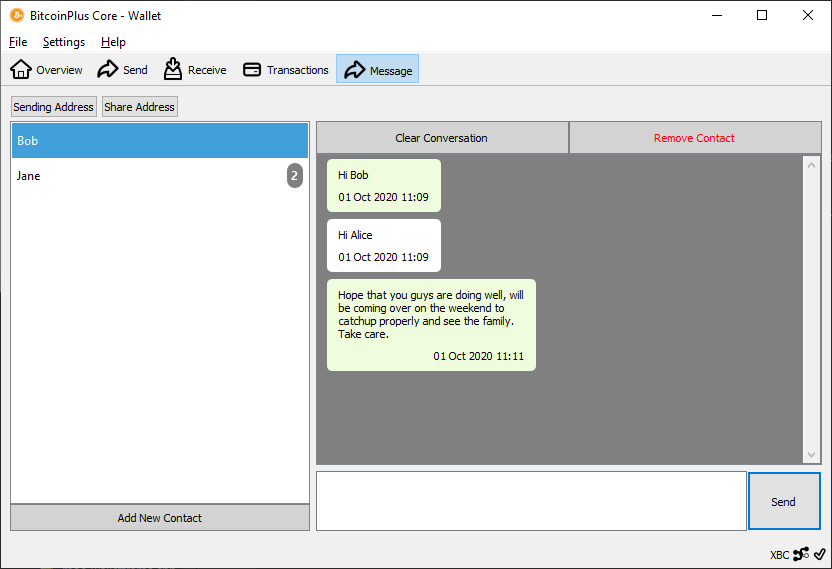The image size is (832, 569).
Task: Click the Share Address button
Action: coord(140,107)
